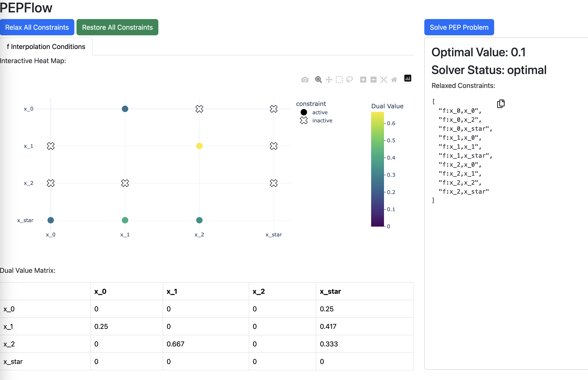
Task: Download the heat map as an image
Action: [x=305, y=79]
